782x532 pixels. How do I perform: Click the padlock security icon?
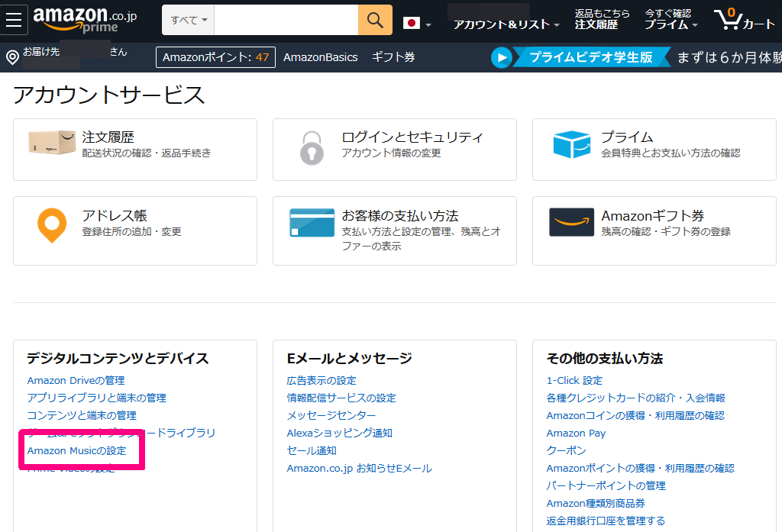pyautogui.click(x=312, y=148)
